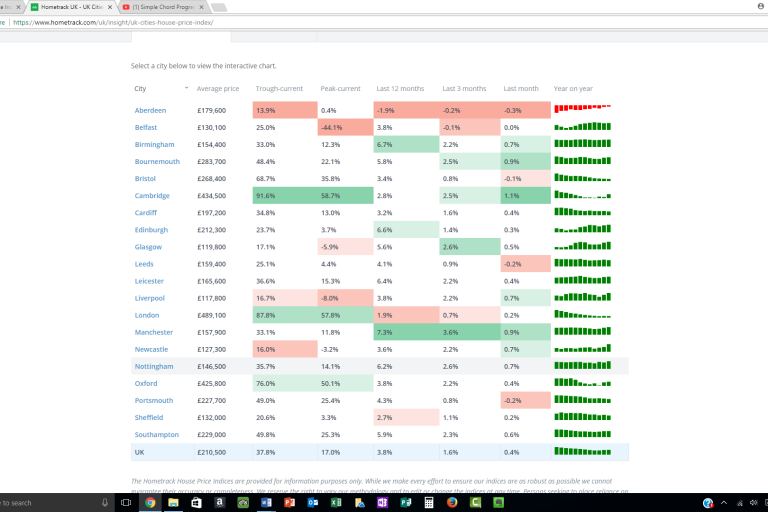Open Chrome from the taskbar
This screenshot has width=768, height=512.
click(150, 503)
